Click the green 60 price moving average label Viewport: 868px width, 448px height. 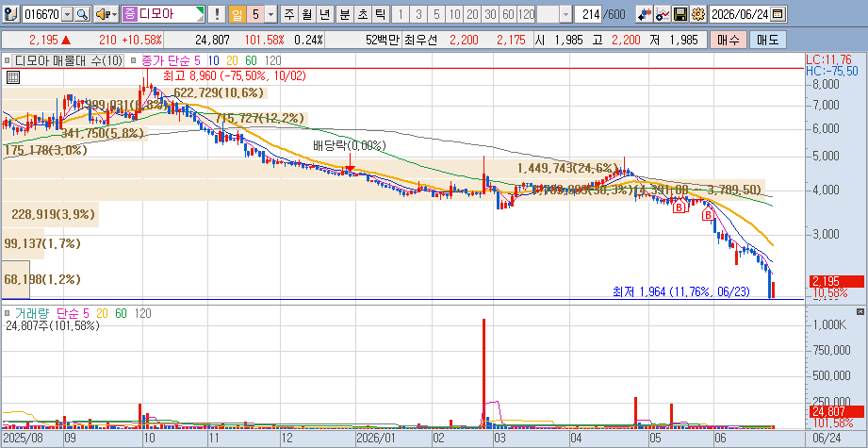coord(252,60)
